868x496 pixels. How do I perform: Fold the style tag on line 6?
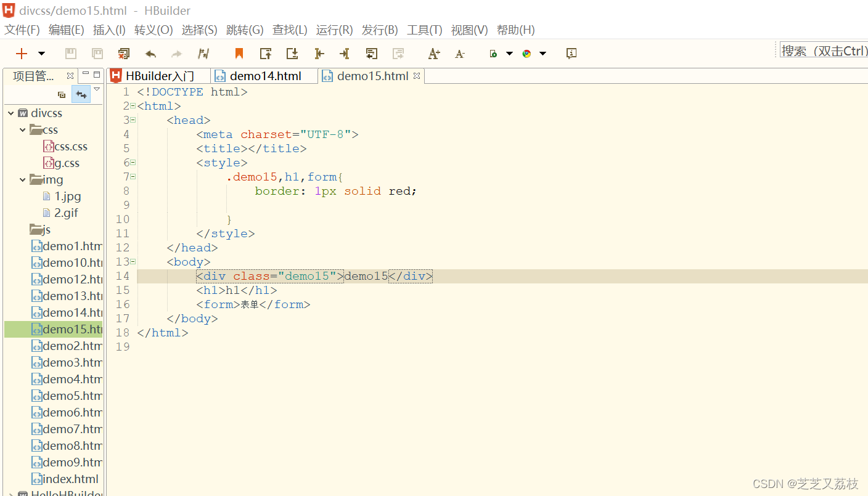pos(133,163)
